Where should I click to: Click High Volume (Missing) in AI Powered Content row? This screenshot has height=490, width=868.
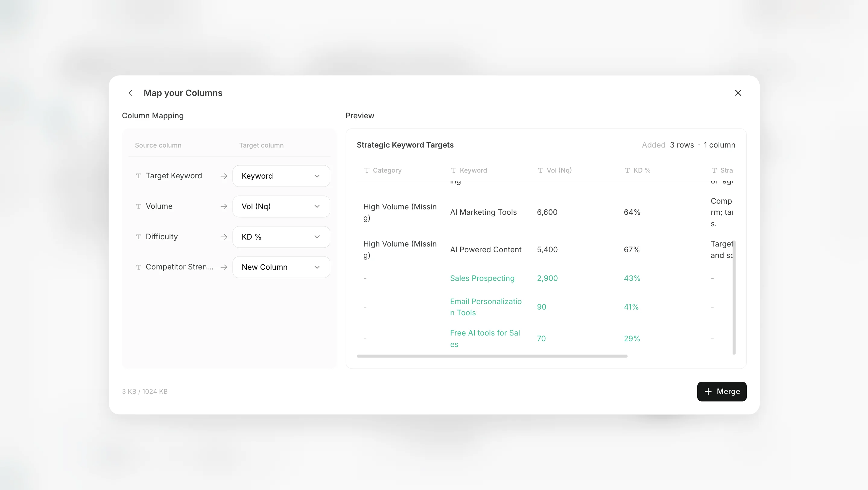pos(400,250)
